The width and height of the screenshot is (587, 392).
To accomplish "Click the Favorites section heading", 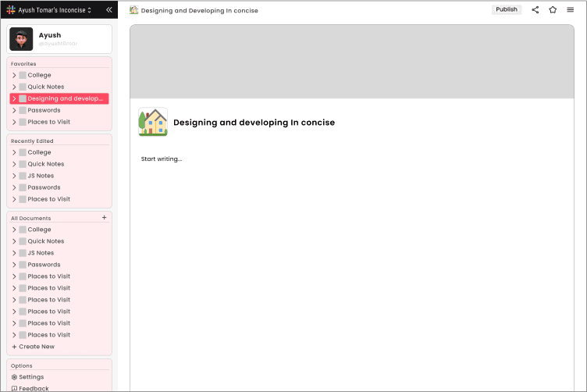I will click(23, 64).
